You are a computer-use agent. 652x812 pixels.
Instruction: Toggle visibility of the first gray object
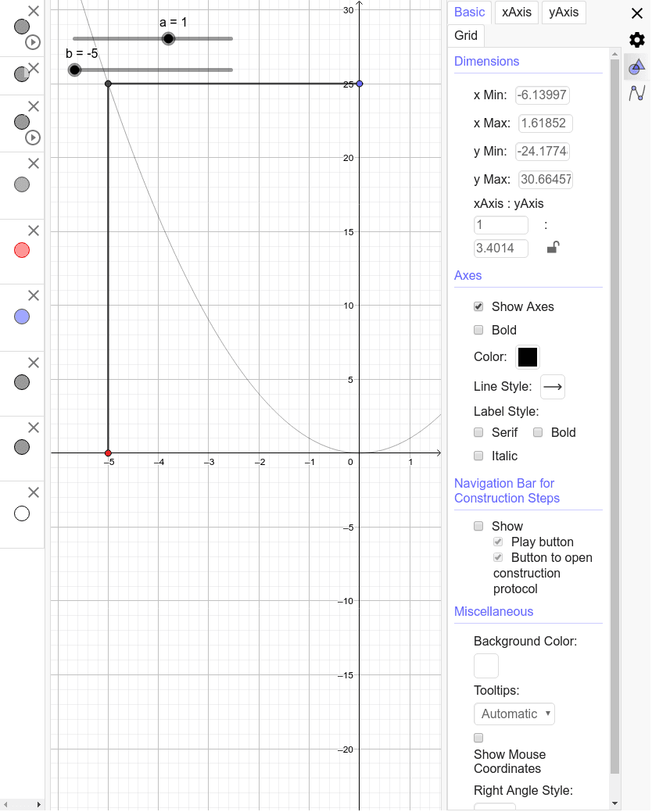[x=22, y=27]
